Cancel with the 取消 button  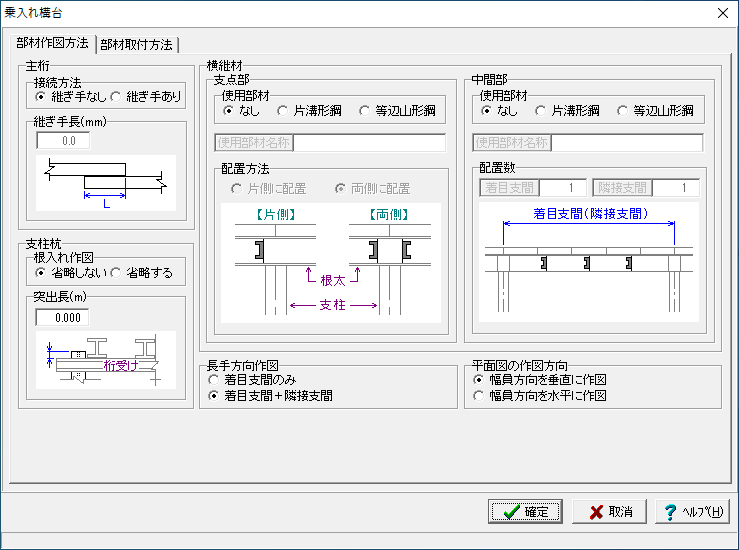[x=609, y=512]
